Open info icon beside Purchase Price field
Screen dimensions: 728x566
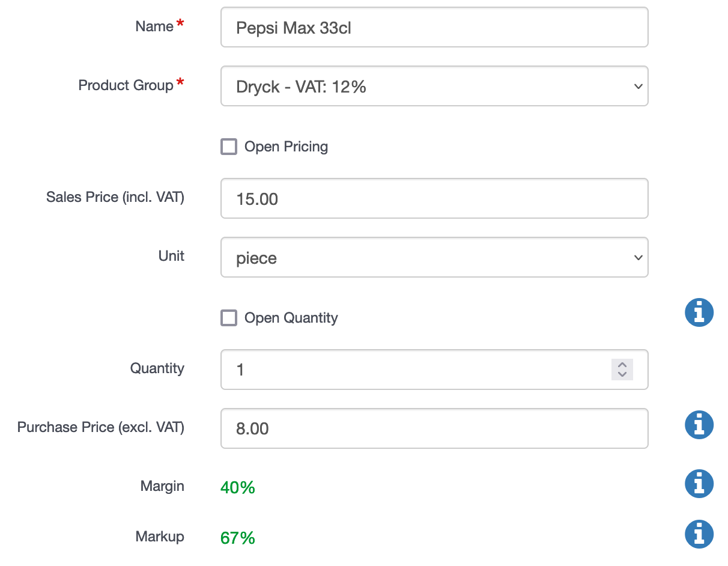[699, 425]
